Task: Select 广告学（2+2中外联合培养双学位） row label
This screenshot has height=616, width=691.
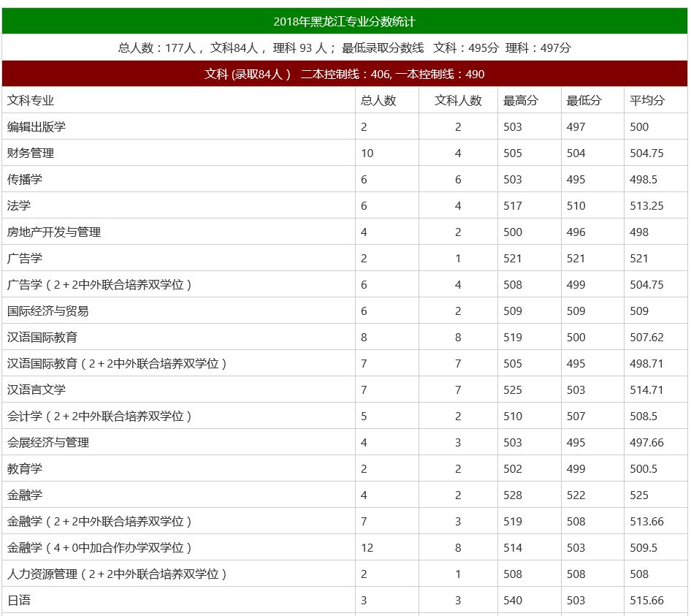Action: [x=99, y=284]
